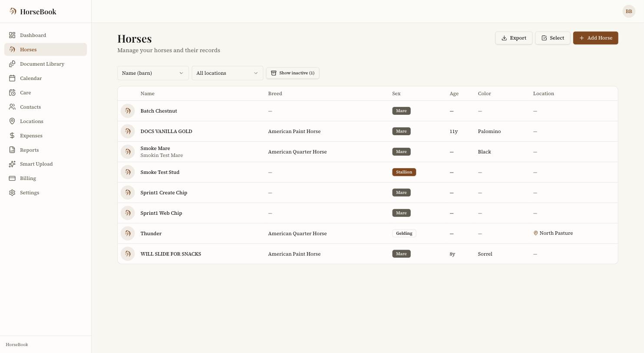This screenshot has height=353, width=644.
Task: Click the Smoke Test Stud name
Action: [160, 172]
